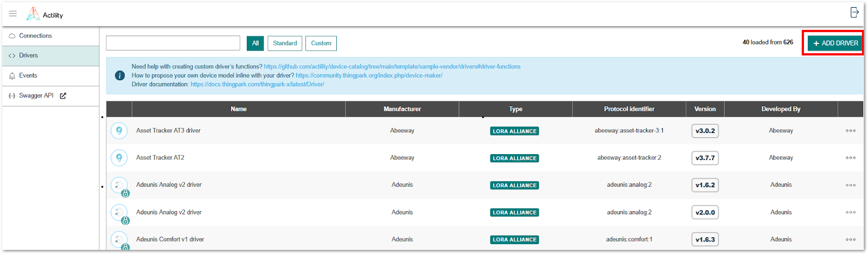The width and height of the screenshot is (868, 254).
Task: Open more options for Adeunis Analog v1.6.2 row
Action: (851, 185)
